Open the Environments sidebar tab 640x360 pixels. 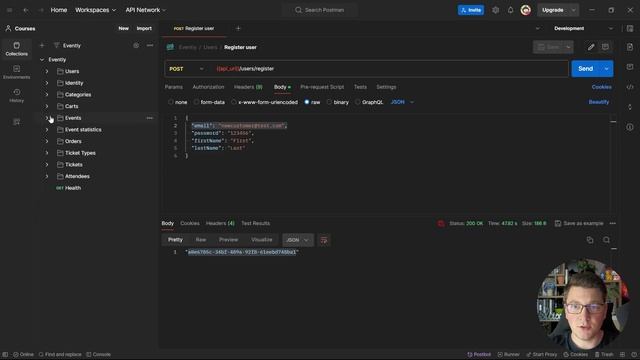tap(16, 72)
